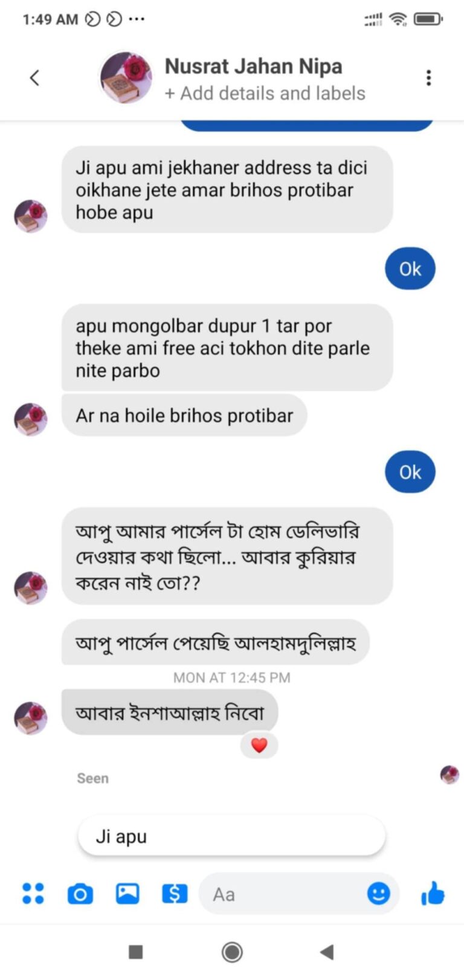Tap the Android home navigation button
The image size is (464, 980).
tap(232, 952)
